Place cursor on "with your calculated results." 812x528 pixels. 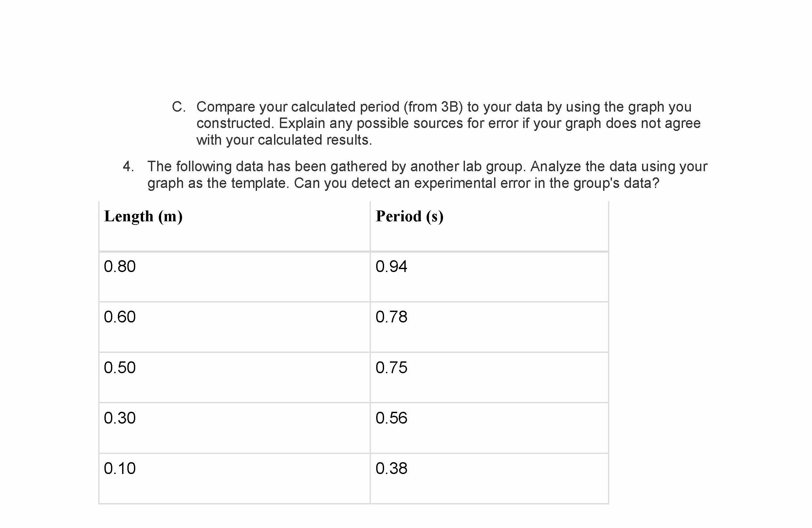pyautogui.click(x=284, y=140)
